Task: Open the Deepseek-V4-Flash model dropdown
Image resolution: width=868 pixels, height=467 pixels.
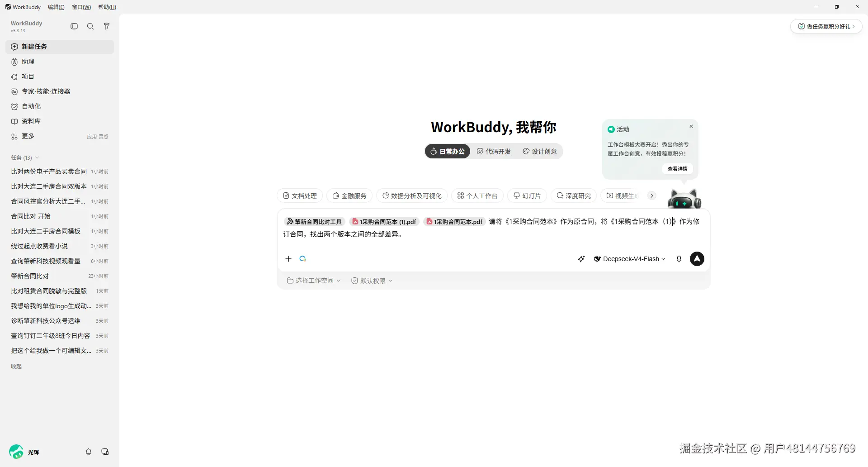Action: 629,259
